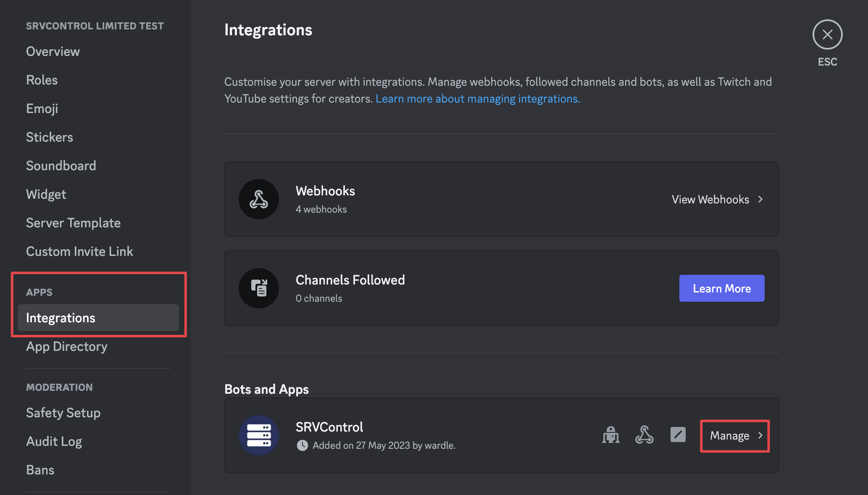Open the Roles settings page
Viewport: 868px width, 495px height.
coord(42,80)
